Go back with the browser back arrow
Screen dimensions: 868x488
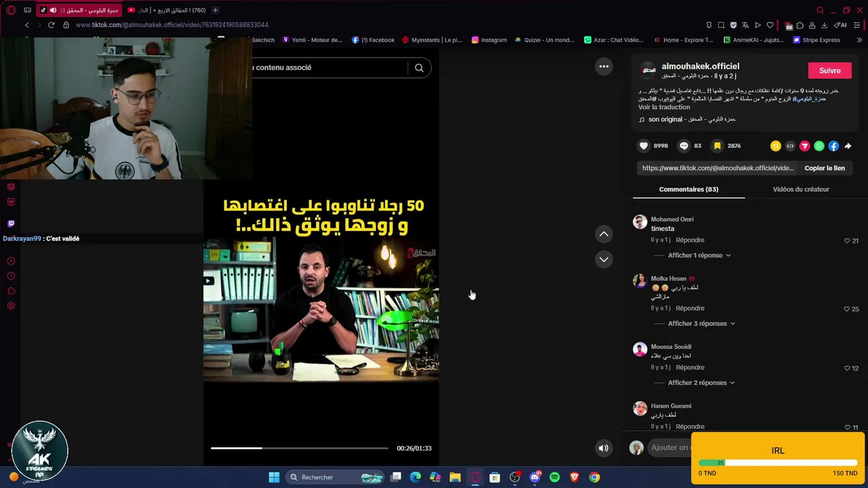point(27,25)
